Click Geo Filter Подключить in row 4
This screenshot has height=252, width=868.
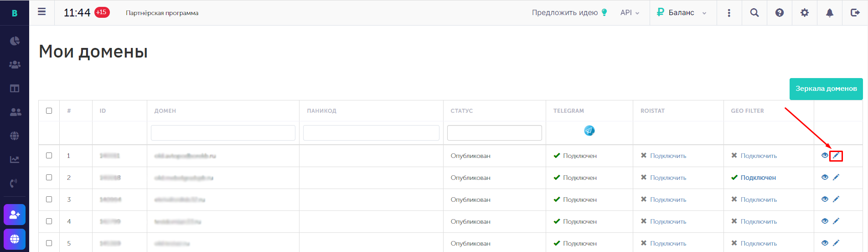(x=759, y=221)
